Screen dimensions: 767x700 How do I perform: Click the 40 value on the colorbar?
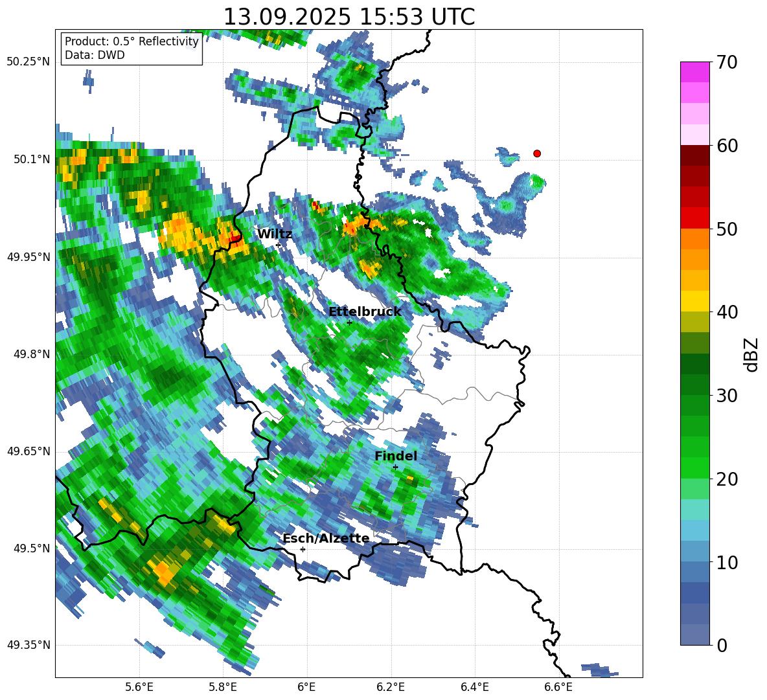click(727, 312)
